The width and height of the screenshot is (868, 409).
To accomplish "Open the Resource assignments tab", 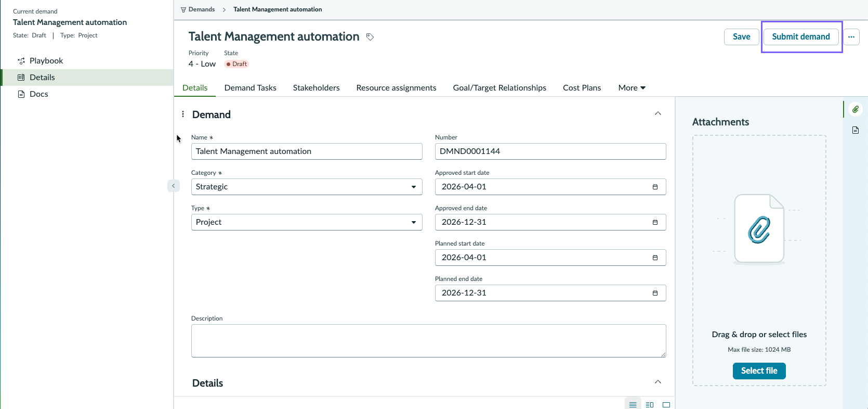I will coord(396,88).
